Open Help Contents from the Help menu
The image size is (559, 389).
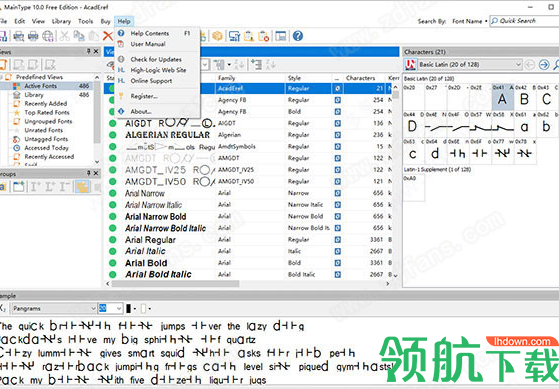157,33
